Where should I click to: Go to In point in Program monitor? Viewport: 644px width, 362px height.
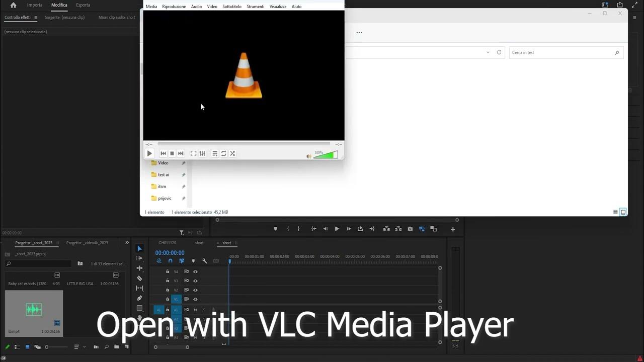(x=313, y=229)
